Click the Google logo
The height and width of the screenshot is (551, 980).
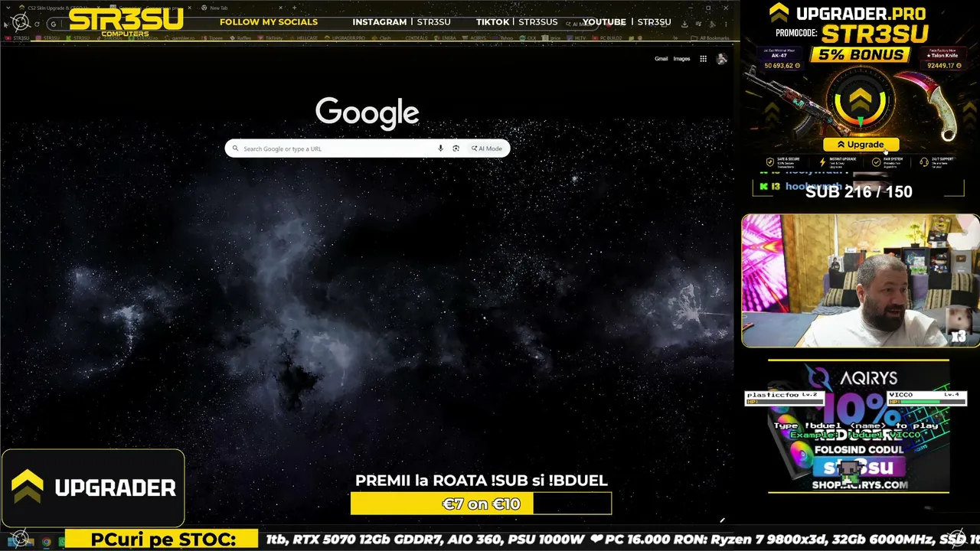click(x=367, y=112)
